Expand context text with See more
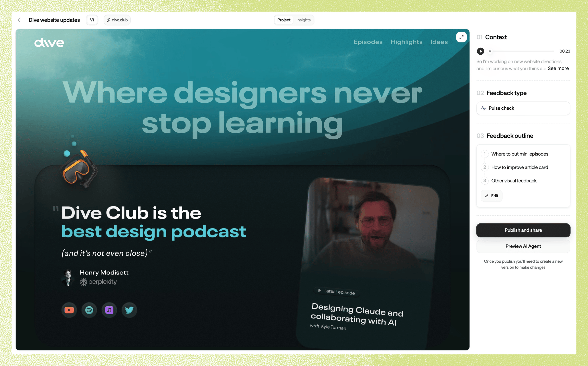The height and width of the screenshot is (366, 588). (558, 69)
